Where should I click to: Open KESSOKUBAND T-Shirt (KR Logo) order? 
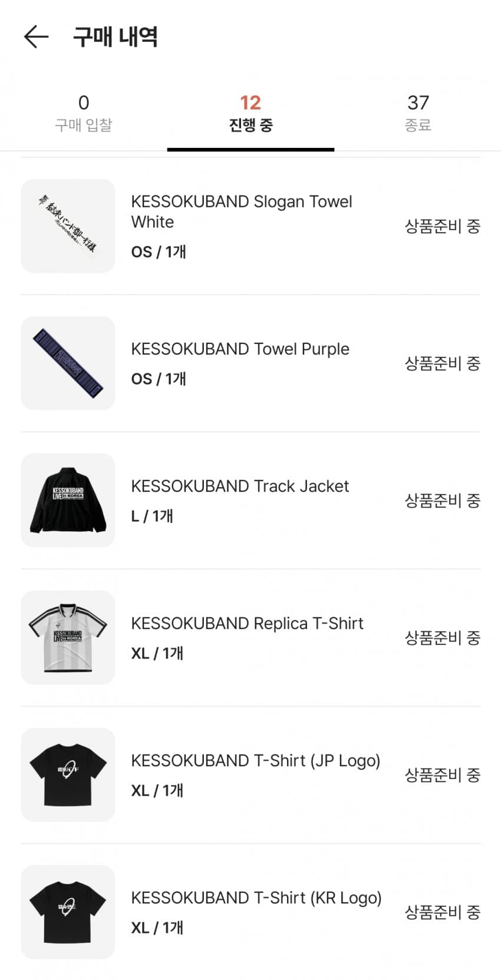(x=256, y=898)
